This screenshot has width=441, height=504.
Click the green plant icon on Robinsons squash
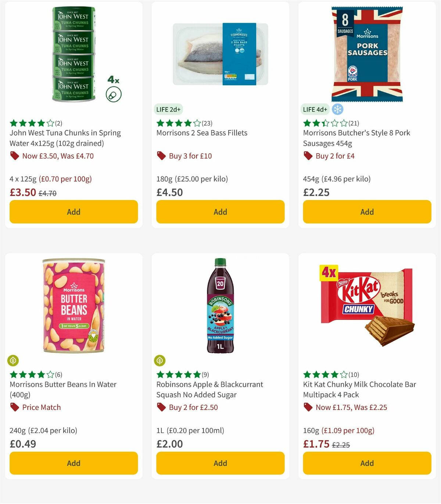(x=160, y=361)
